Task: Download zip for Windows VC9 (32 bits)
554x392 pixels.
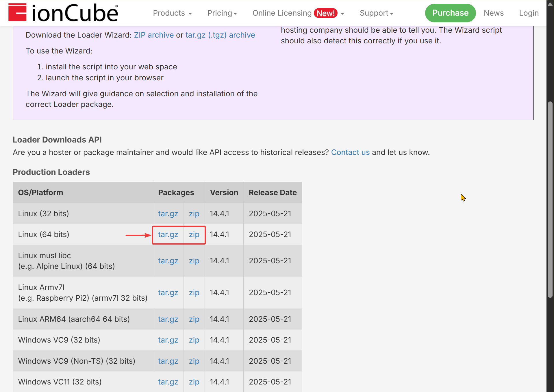Action: click(194, 340)
